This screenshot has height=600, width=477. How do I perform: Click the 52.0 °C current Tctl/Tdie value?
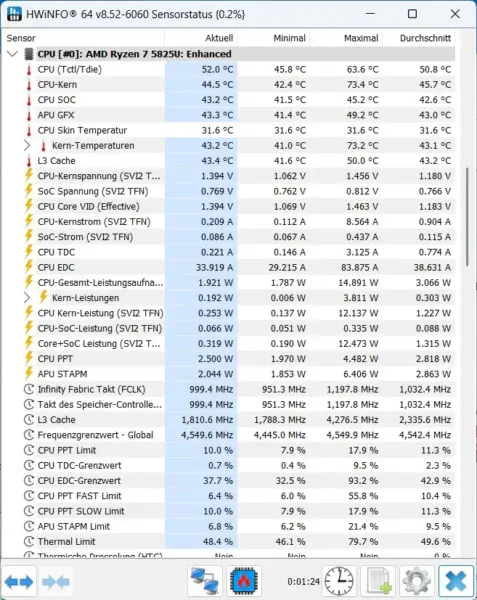(x=217, y=70)
